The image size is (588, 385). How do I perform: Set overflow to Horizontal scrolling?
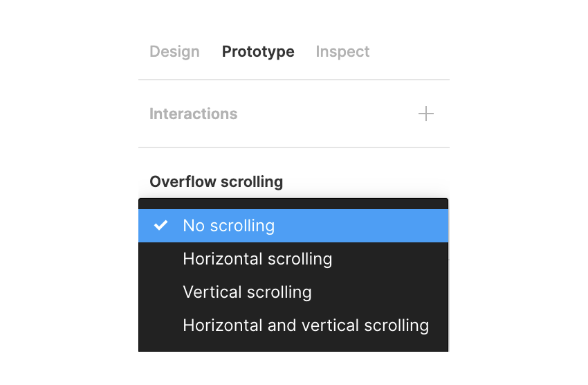click(x=257, y=259)
